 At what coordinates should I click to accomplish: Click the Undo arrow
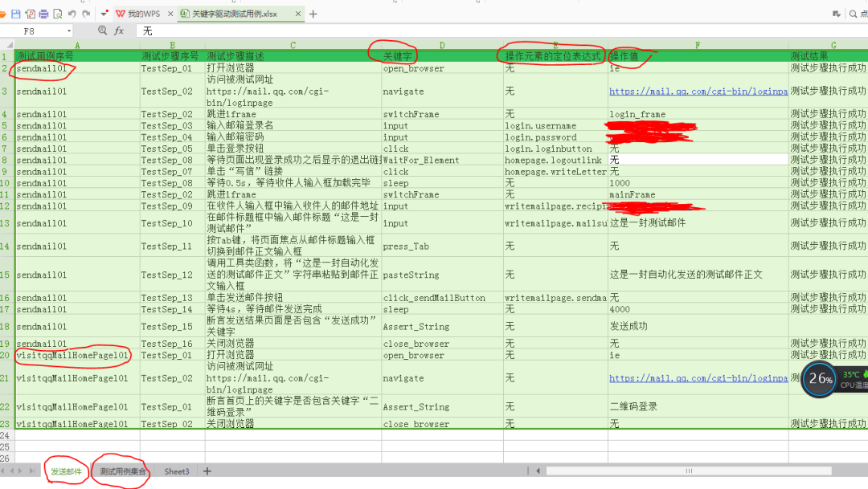(x=72, y=14)
